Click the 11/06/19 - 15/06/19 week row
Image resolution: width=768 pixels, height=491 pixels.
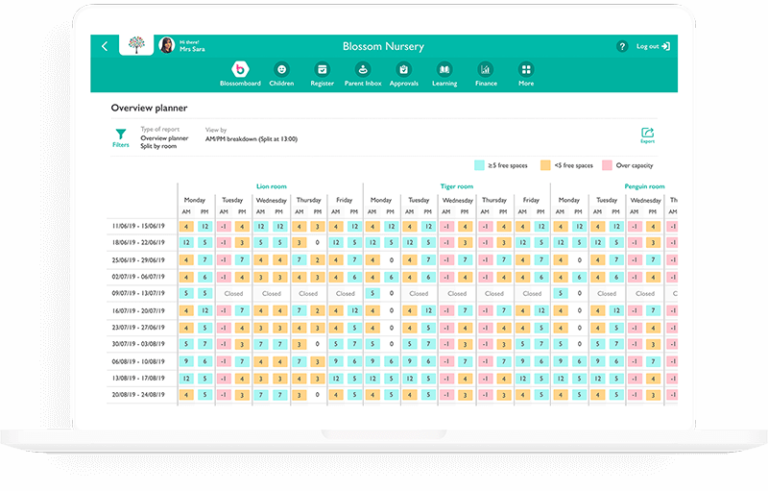point(138,227)
